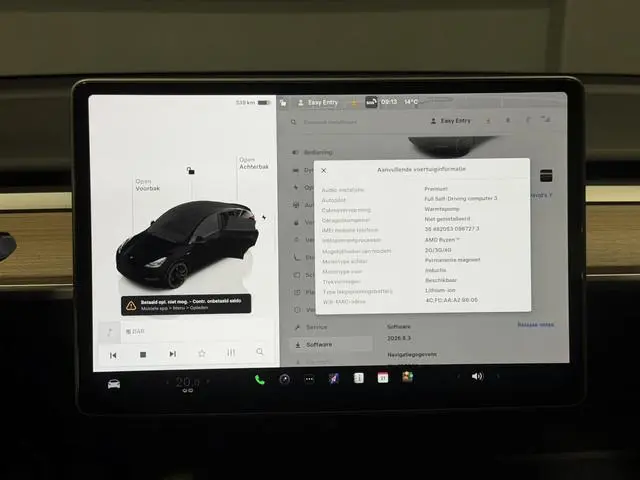Tap the signal strength icon in settings header
The height and width of the screenshot is (480, 640).
coord(546,120)
